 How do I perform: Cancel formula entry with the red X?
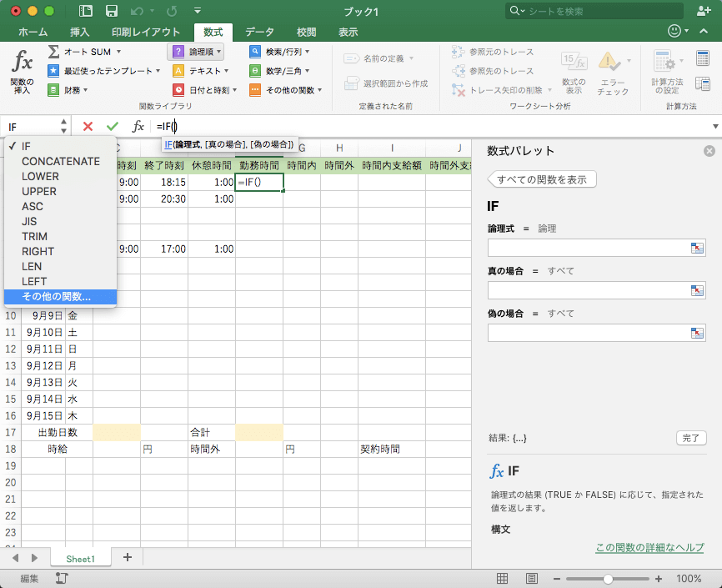(x=88, y=126)
